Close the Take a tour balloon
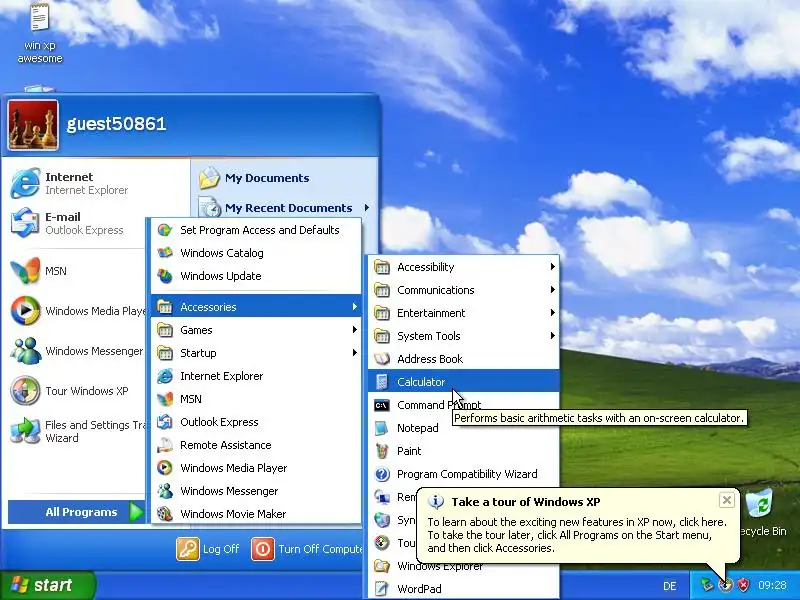The width and height of the screenshot is (800, 600). 727,500
